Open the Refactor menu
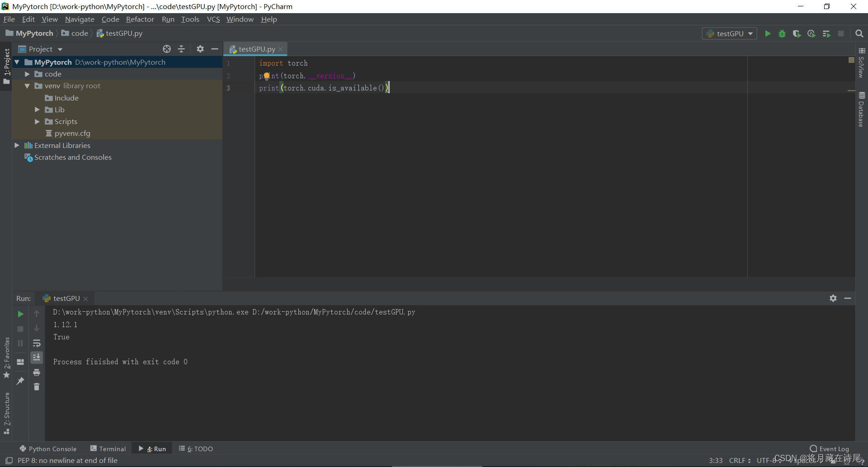 [140, 19]
